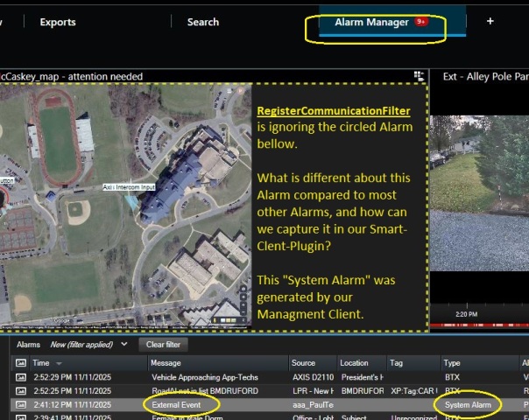Switch to the Search tab
The width and height of the screenshot is (529, 420).
[202, 22]
